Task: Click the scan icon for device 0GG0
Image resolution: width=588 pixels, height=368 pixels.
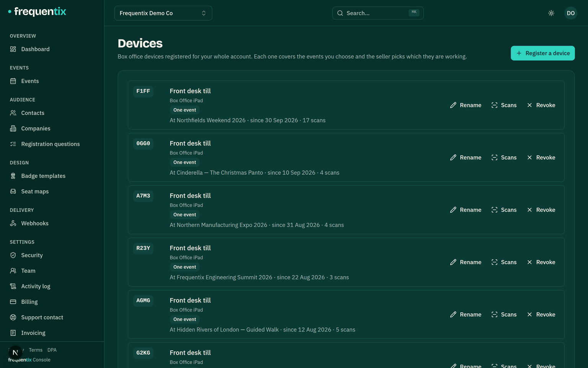Action: 495,158
